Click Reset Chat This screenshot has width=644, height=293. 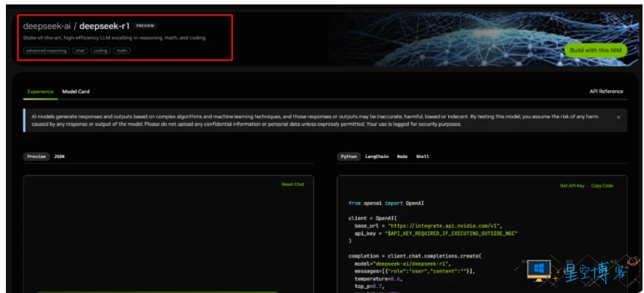pos(293,185)
